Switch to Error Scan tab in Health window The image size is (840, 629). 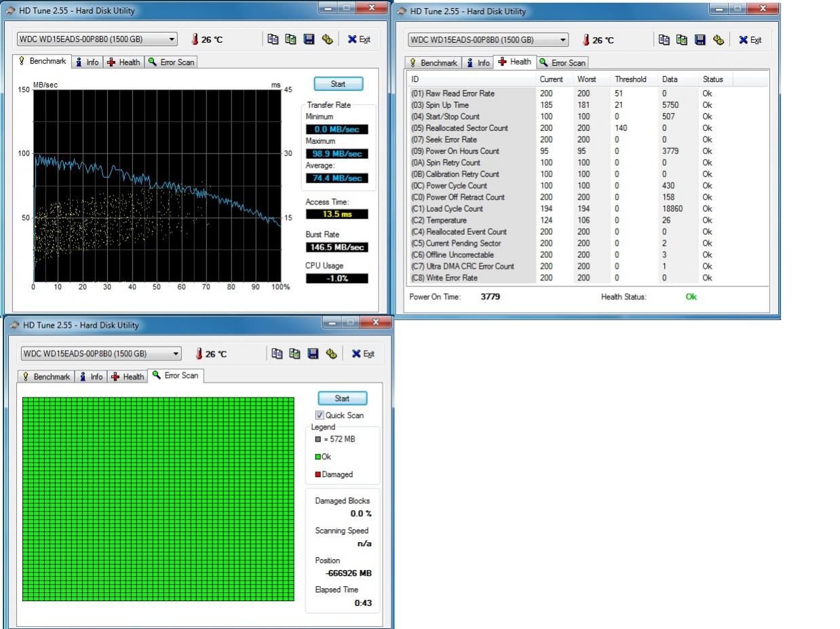(x=562, y=63)
